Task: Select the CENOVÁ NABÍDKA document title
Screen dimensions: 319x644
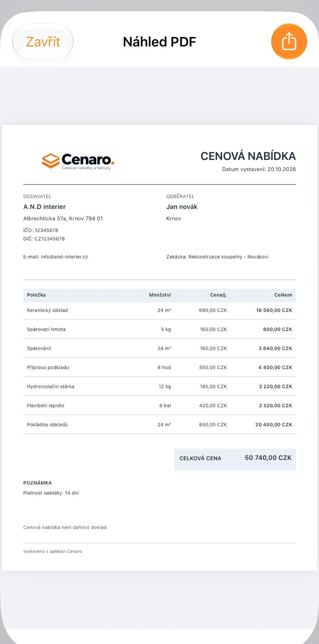Action: point(248,156)
